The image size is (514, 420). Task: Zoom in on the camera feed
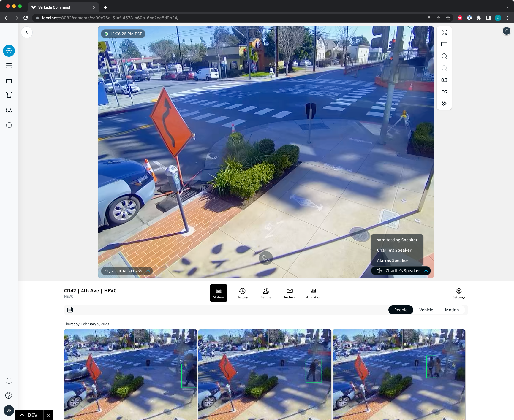click(x=444, y=56)
